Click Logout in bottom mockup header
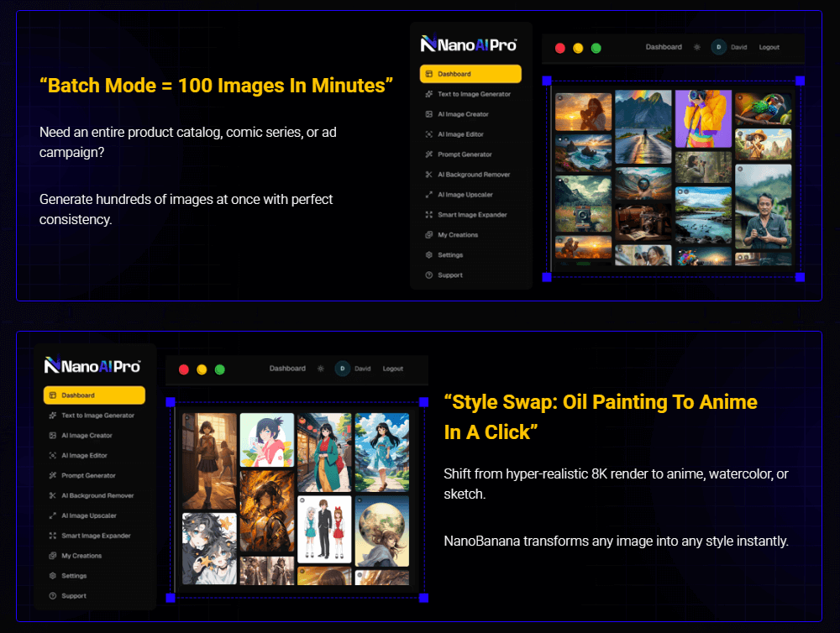Screen dimensions: 840x633 [x=392, y=369]
